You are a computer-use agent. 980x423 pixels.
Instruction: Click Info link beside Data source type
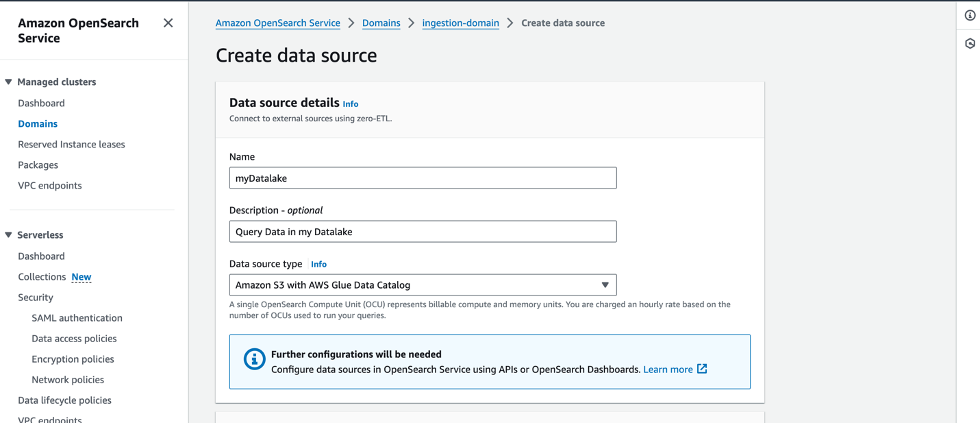tap(318, 264)
